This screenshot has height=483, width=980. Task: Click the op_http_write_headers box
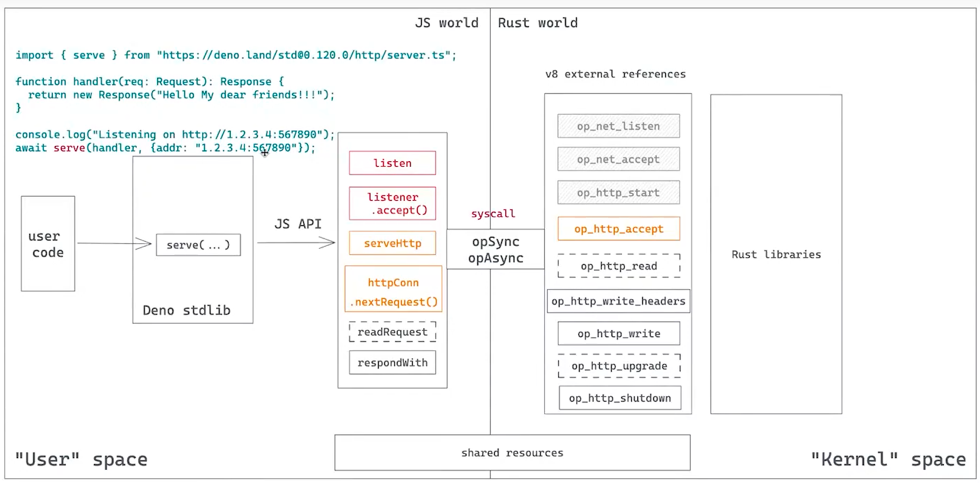tap(618, 301)
